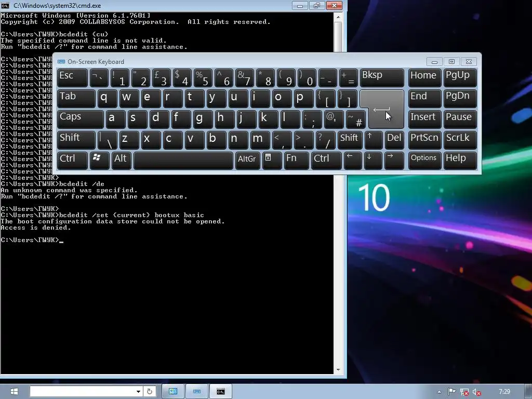Open keyboard Options
This screenshot has height=399, width=532.
click(x=424, y=161)
